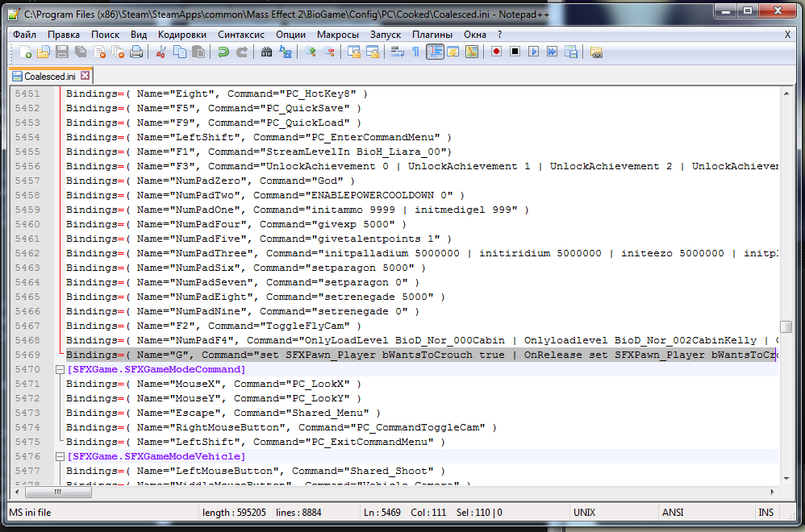Click the Open file toolbar icon
This screenshot has height=532, width=805.
click(43, 52)
